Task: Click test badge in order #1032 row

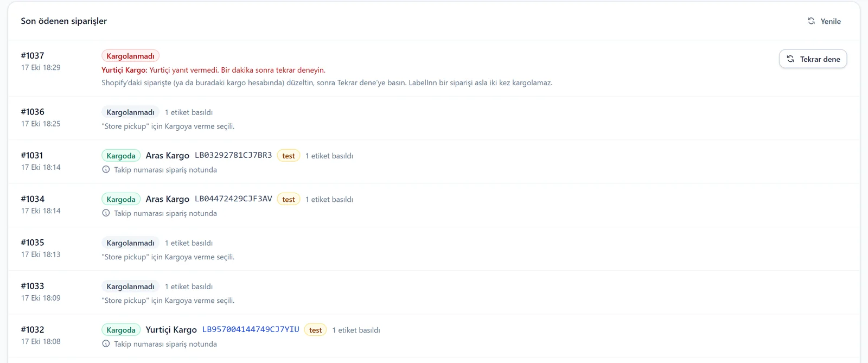Action: [316, 330]
